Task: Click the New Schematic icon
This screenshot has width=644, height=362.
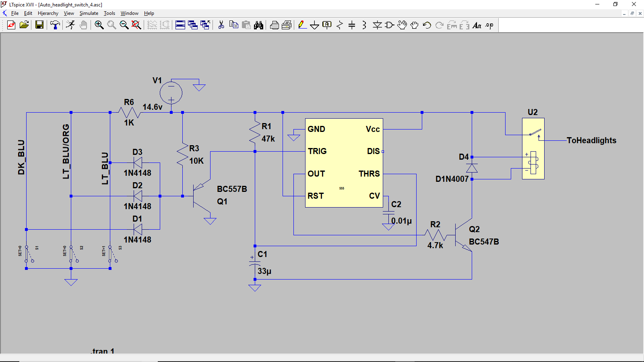Action: click(x=11, y=25)
